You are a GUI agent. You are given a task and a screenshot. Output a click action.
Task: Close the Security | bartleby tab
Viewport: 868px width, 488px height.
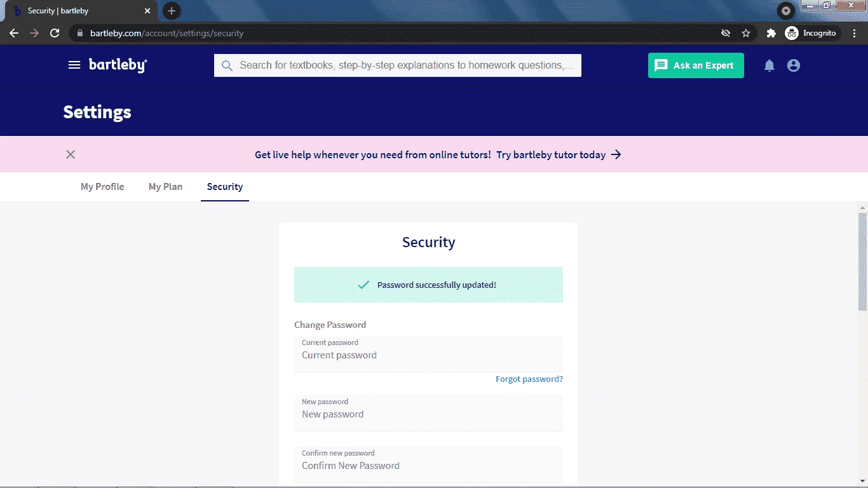coord(147,11)
